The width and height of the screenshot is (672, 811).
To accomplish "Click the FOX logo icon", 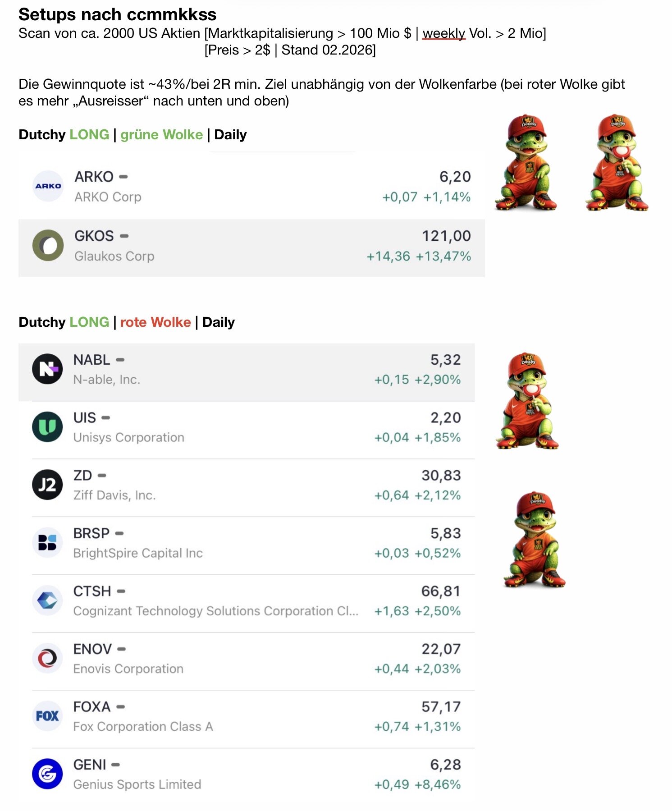I will point(47,716).
